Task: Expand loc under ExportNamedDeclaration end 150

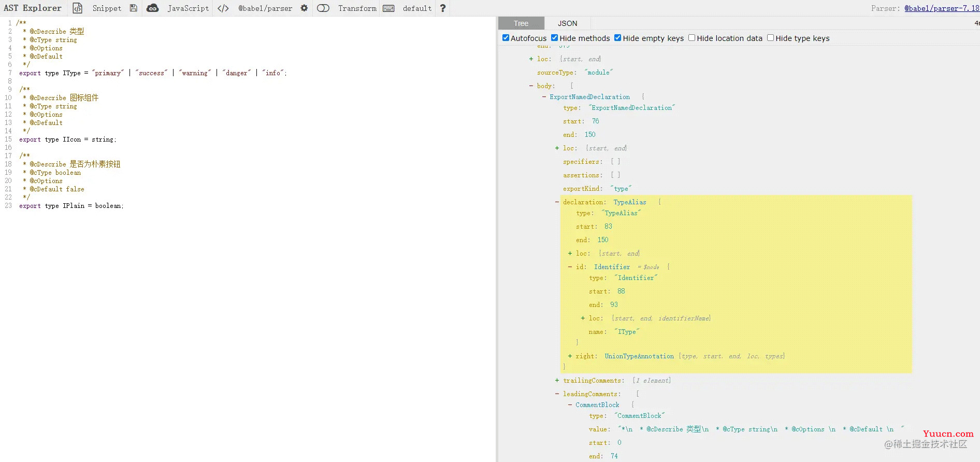Action: [x=557, y=148]
